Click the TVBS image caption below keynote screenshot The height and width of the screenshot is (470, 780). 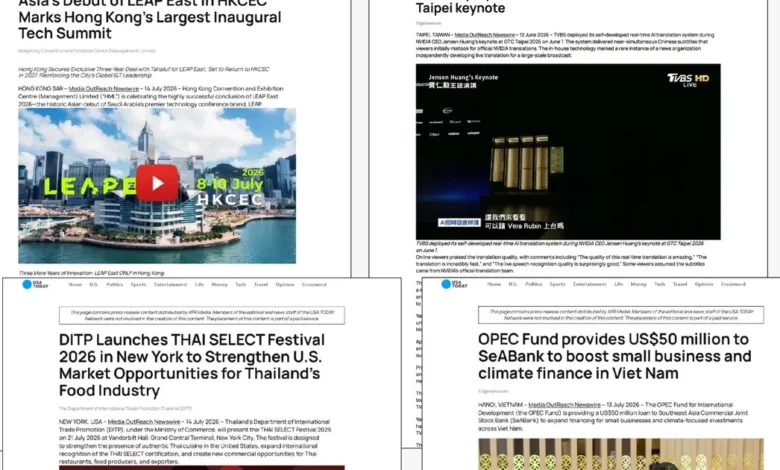[560, 247]
